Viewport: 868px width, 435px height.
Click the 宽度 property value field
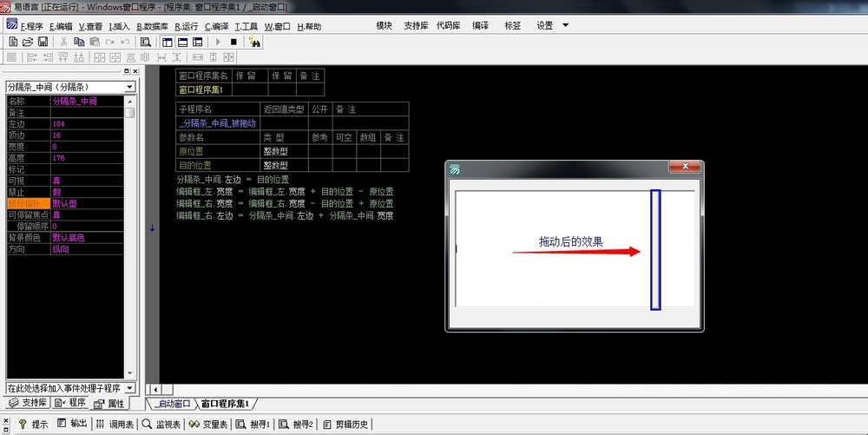click(87, 147)
